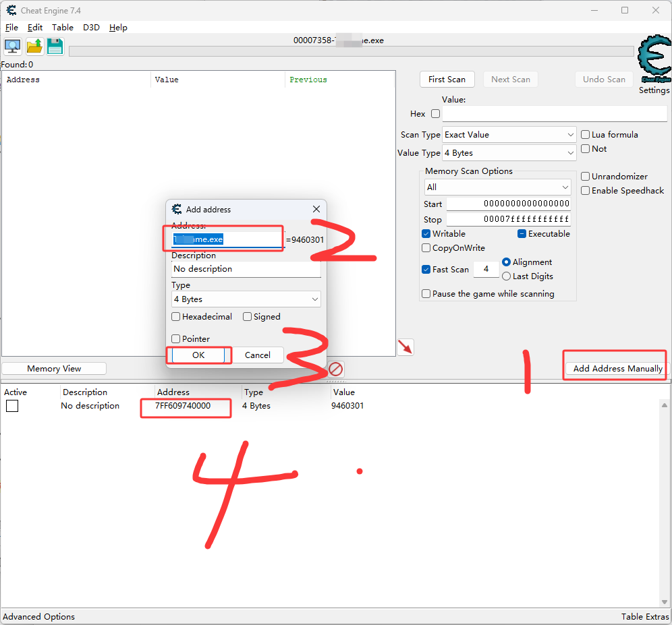This screenshot has height=625, width=672.
Task: Open the process list computer icon
Action: click(x=12, y=47)
